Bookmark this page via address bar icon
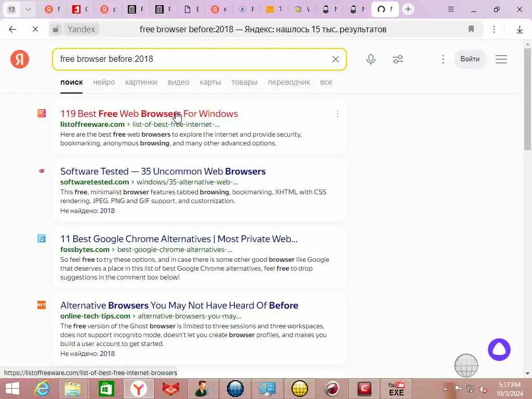This screenshot has height=399, width=532. 471,29
